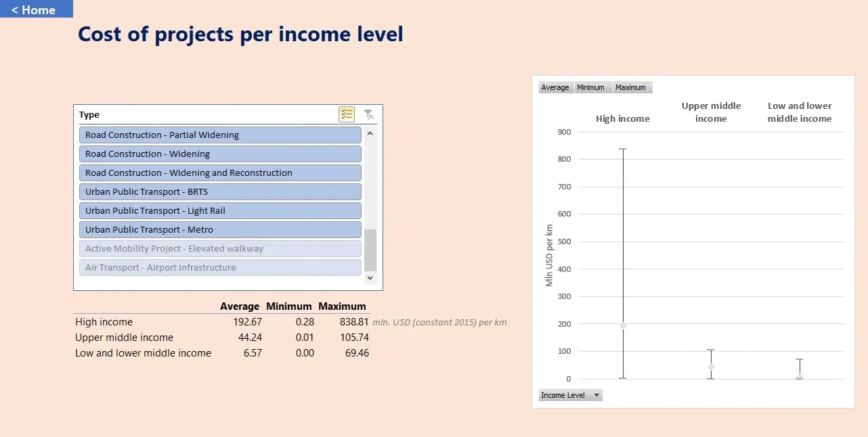This screenshot has height=437, width=868.
Task: Open the Income Level dropdown on chart
Action: pos(596,395)
